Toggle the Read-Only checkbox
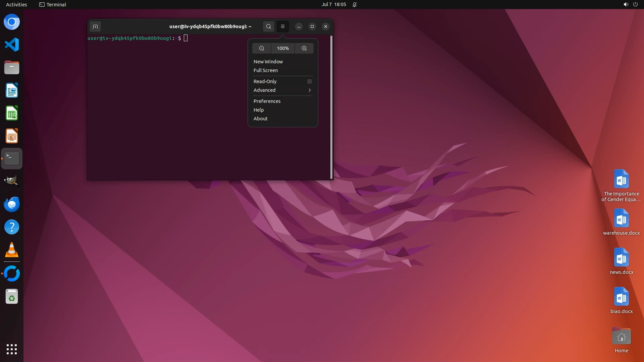 click(309, 81)
